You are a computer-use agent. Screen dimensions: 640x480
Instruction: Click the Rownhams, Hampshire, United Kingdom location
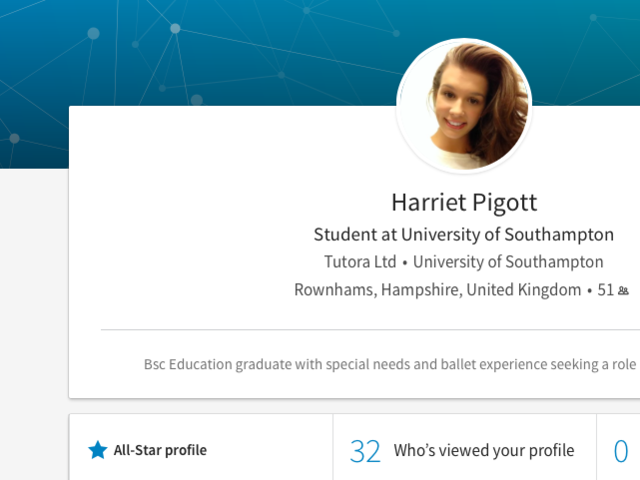click(x=438, y=290)
